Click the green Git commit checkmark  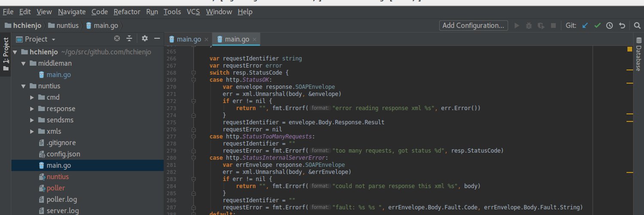[x=597, y=25]
